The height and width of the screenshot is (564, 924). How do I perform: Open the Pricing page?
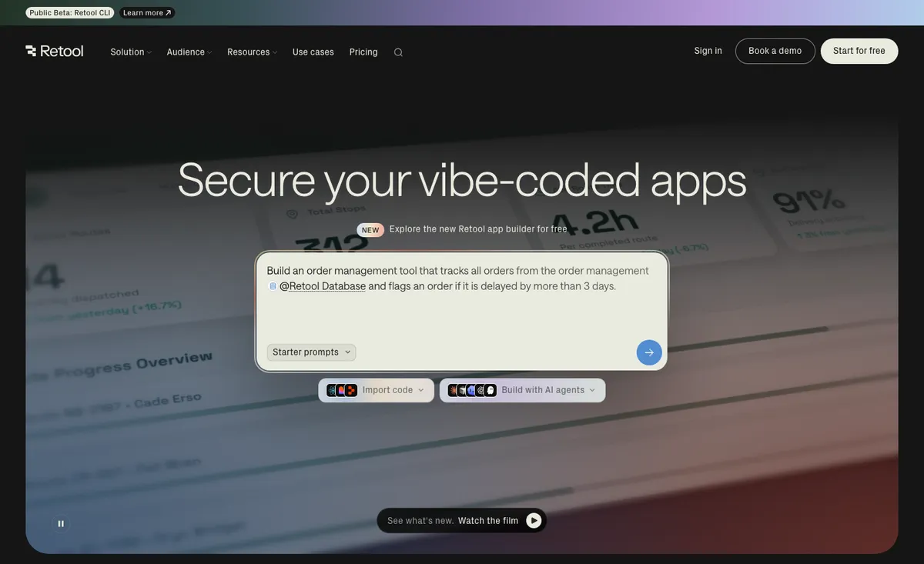tap(363, 52)
